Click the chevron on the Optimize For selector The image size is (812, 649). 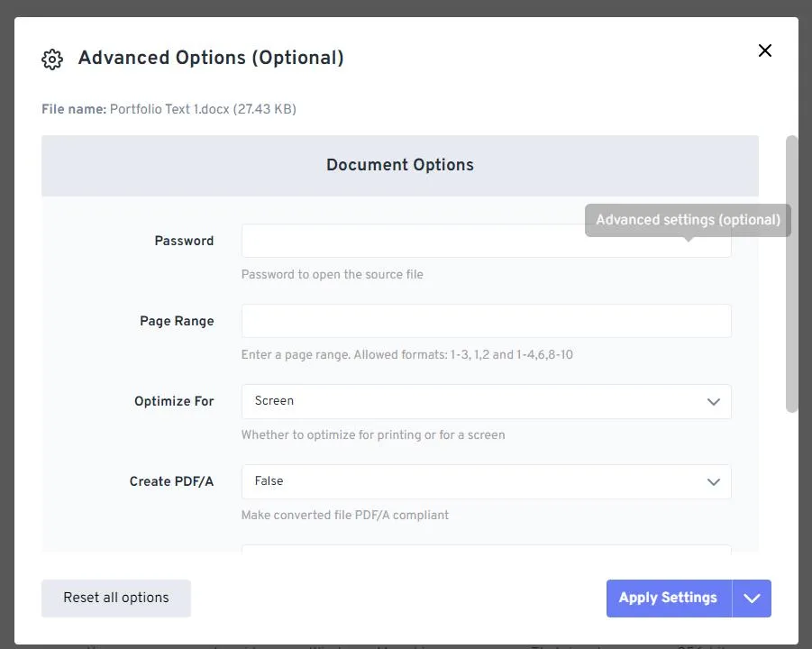tap(714, 401)
